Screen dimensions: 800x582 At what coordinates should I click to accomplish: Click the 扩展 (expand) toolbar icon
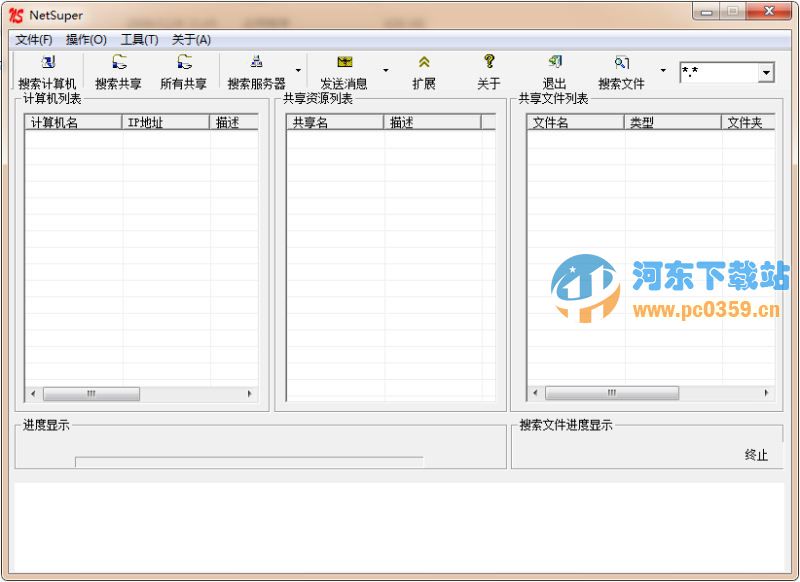click(x=423, y=71)
